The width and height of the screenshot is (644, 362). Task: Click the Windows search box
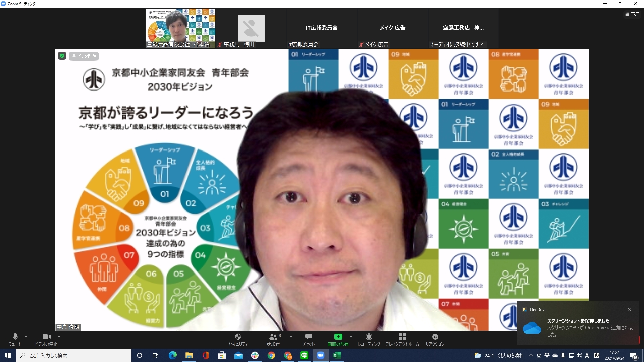pos(74,355)
